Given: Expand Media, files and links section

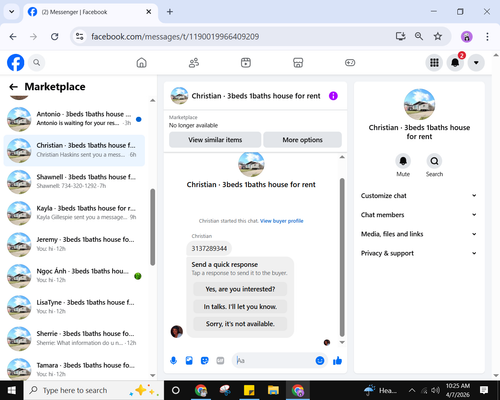Looking at the screenshot, I should (419, 234).
